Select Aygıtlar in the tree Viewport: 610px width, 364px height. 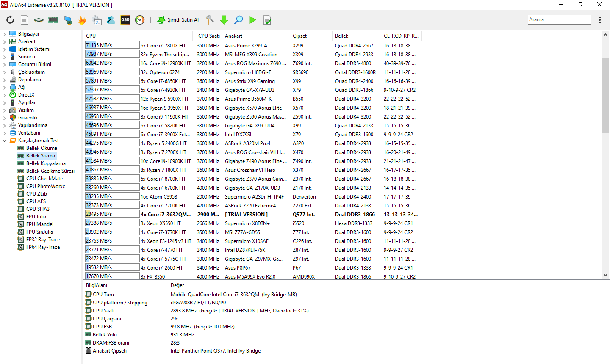click(27, 102)
